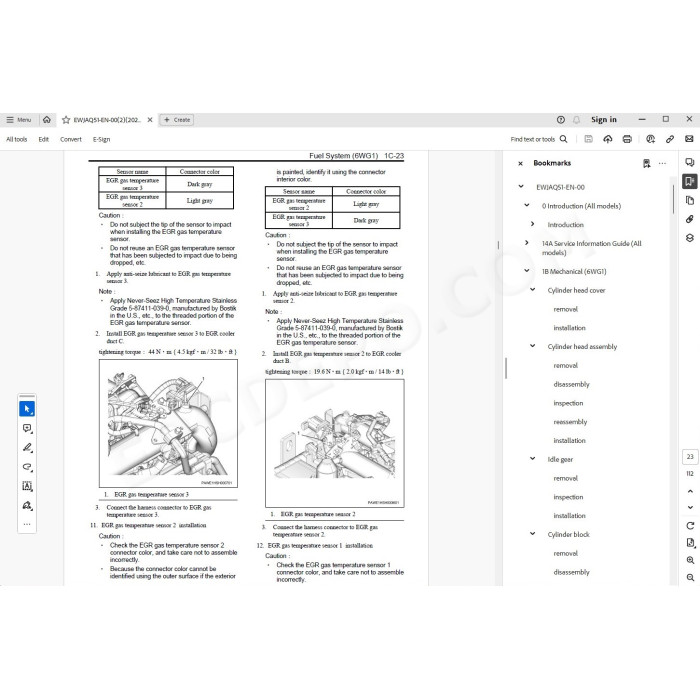Open the notifications bell icon
The width and height of the screenshot is (700, 700).
click(x=576, y=120)
